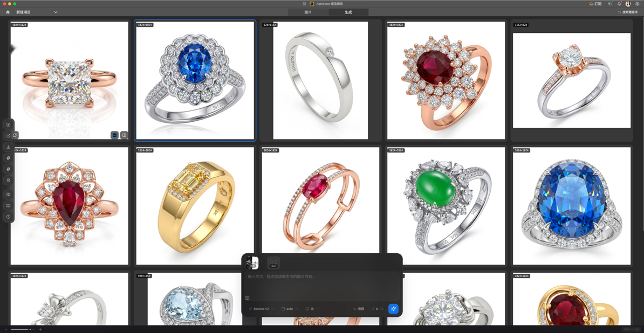Select the double-band rose gold ruby ring thumbnail
Screen dimensions: 644x333
(x=320, y=201)
